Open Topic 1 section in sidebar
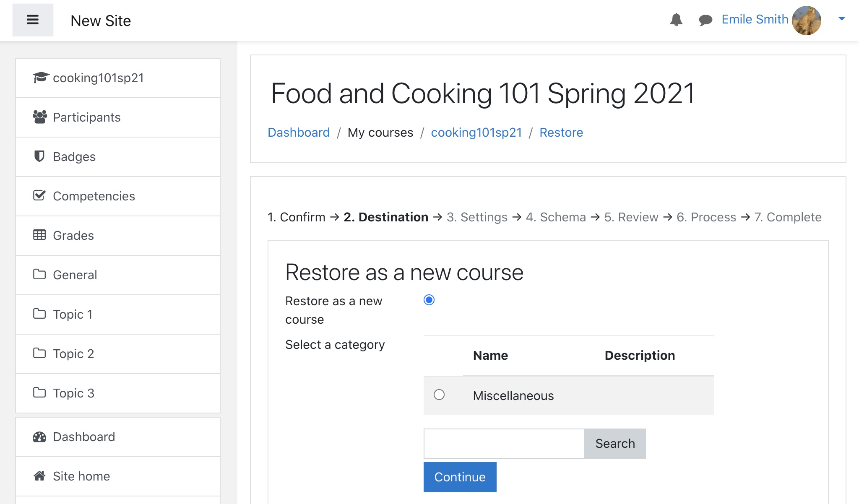Image resolution: width=859 pixels, height=504 pixels. (73, 314)
